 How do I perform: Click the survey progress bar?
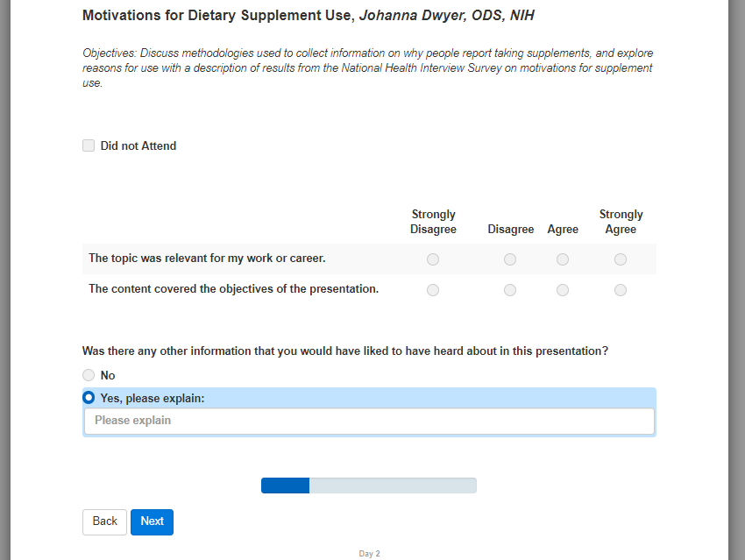tap(369, 486)
